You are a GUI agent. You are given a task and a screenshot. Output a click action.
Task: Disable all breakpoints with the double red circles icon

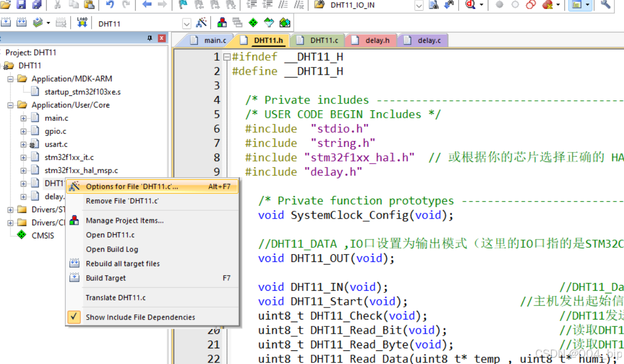530,5
